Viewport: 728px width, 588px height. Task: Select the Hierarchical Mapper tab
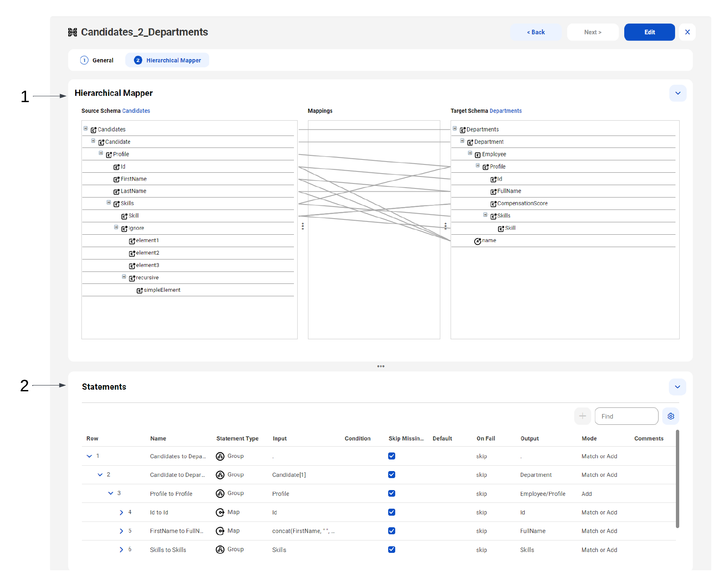(x=167, y=60)
